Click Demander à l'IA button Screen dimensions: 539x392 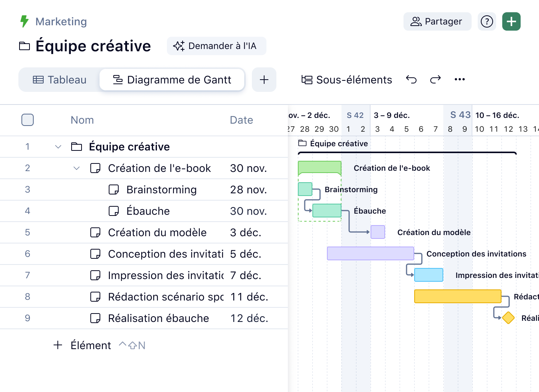(217, 46)
